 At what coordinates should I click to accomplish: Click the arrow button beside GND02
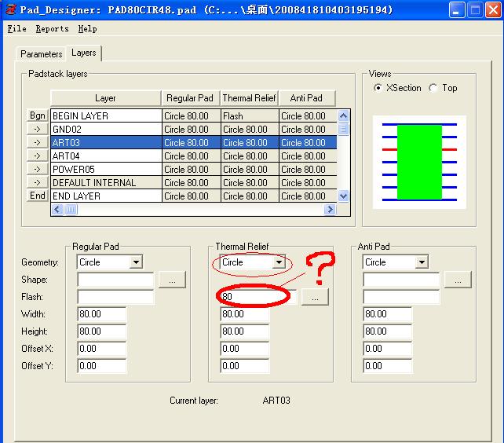[37, 129]
